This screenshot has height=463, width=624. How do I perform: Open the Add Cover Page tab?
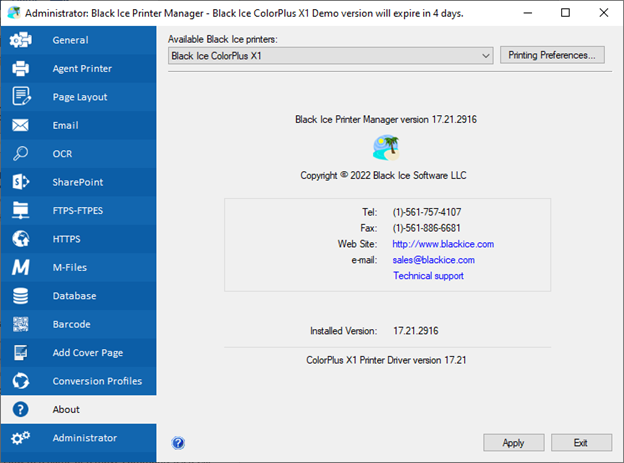(79, 353)
